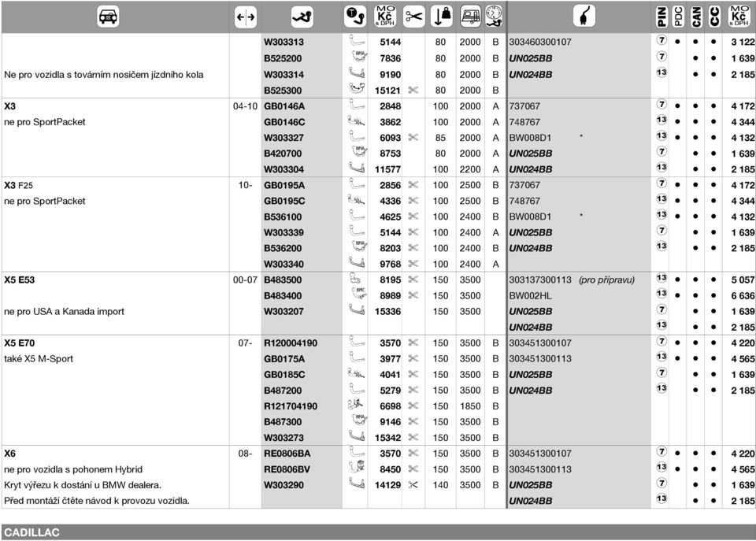Image resolution: width=756 pixels, height=541 pixels.
Task: Select part number W303273
Action: coord(283,438)
